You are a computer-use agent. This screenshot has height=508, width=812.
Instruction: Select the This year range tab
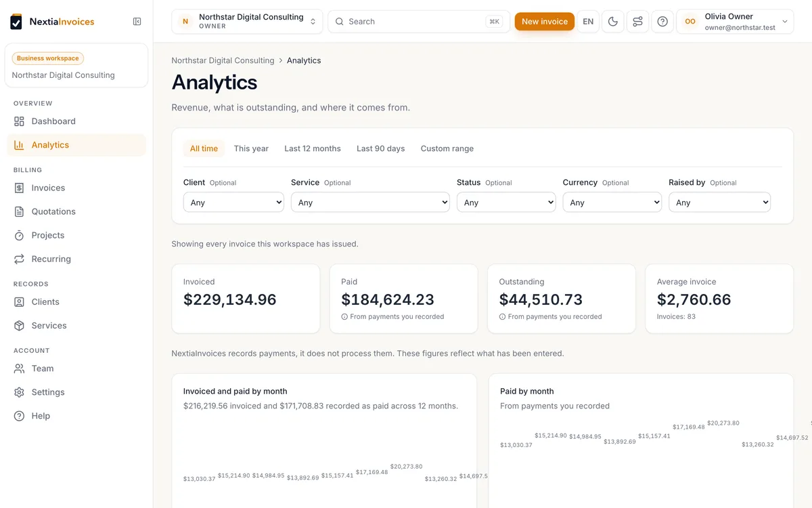tap(251, 148)
